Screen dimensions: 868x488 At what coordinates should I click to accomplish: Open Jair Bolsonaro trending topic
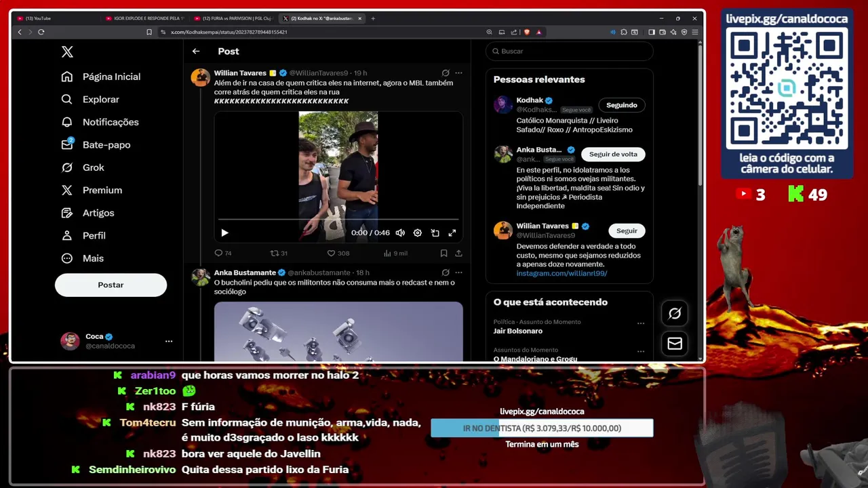click(x=517, y=331)
